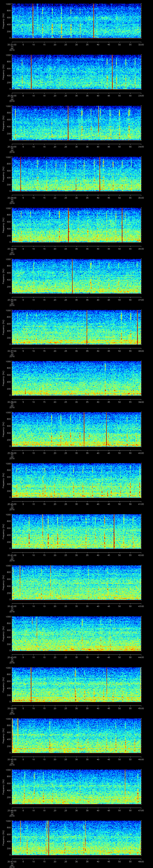Image resolution: width=153 pixels, height=868 pixels.
Task: Select the spectrogram panel starting at 20:35:00
Action: (x=77, y=225)
